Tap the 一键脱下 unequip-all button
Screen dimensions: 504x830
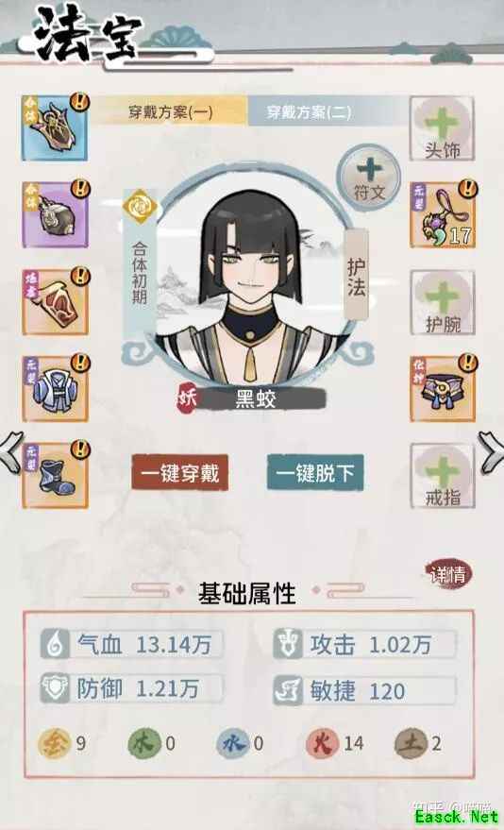[x=315, y=473]
